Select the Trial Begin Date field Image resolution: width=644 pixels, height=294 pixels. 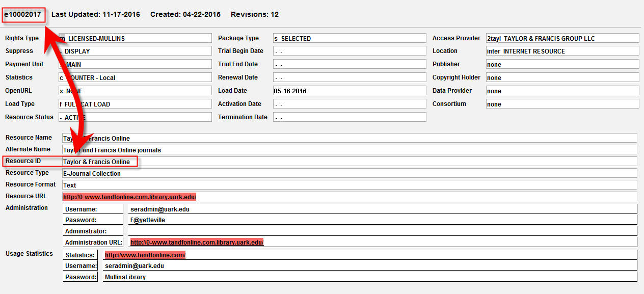tap(350, 51)
